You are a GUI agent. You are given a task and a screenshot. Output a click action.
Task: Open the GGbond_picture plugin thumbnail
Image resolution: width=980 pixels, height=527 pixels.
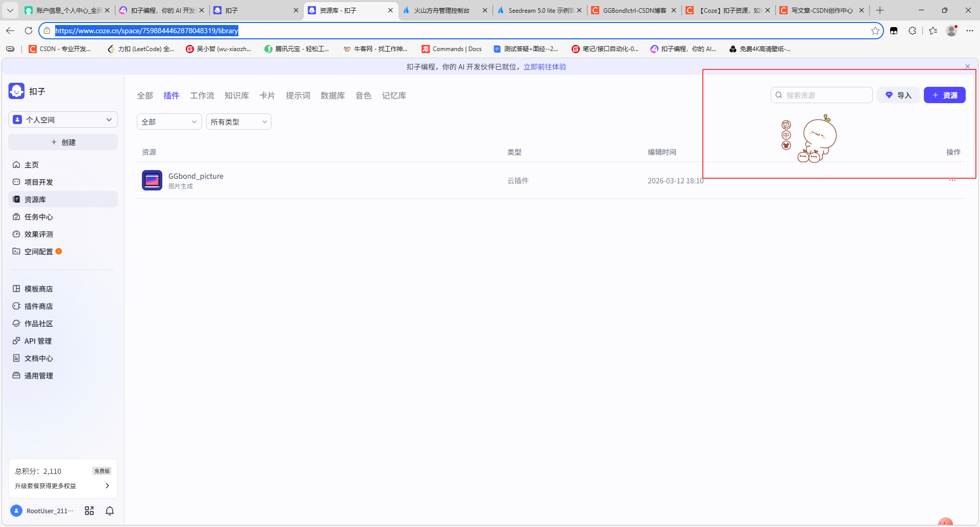click(x=152, y=180)
